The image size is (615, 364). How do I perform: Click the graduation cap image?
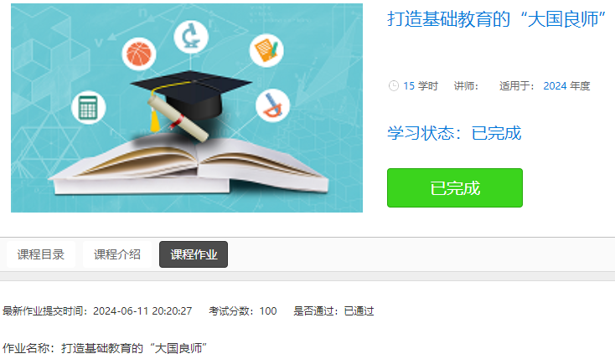pyautogui.click(x=191, y=104)
